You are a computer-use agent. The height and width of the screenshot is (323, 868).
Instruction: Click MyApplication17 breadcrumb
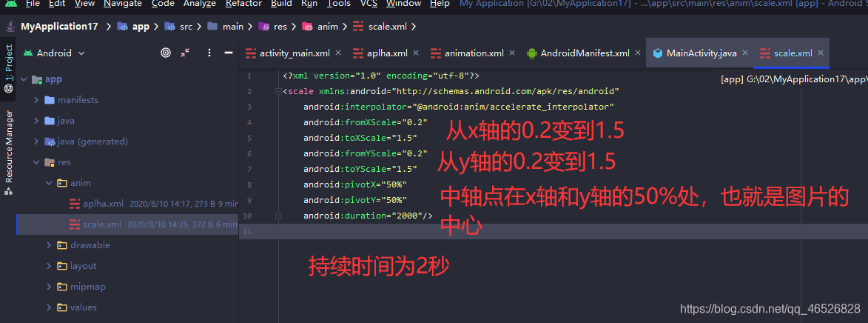pos(58,26)
